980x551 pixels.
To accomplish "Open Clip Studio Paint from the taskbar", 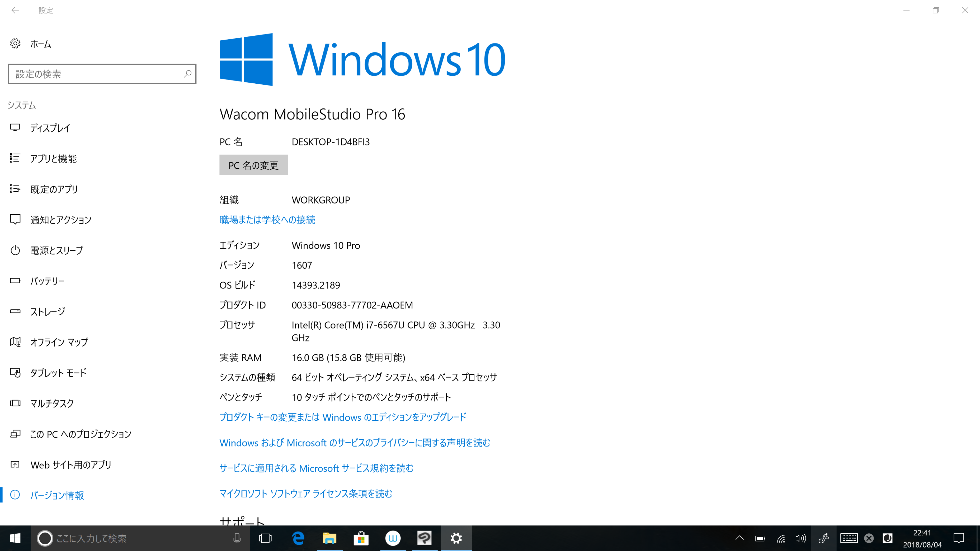I will pyautogui.click(x=425, y=538).
